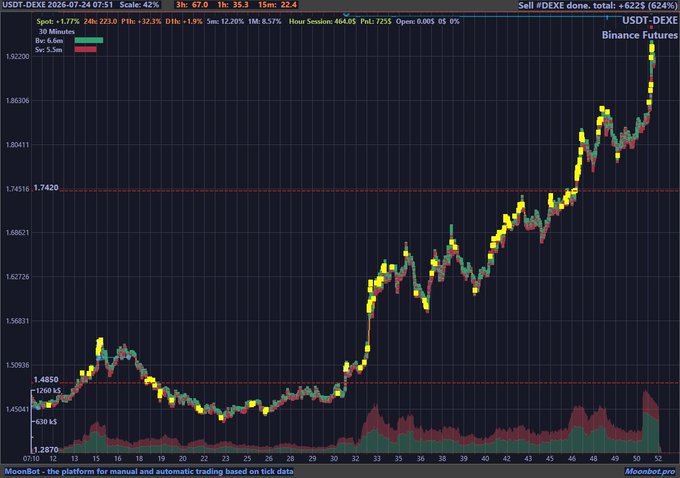The height and width of the screenshot is (478, 680).
Task: Click the '1M: 8.57%' stat
Action: coord(265,21)
